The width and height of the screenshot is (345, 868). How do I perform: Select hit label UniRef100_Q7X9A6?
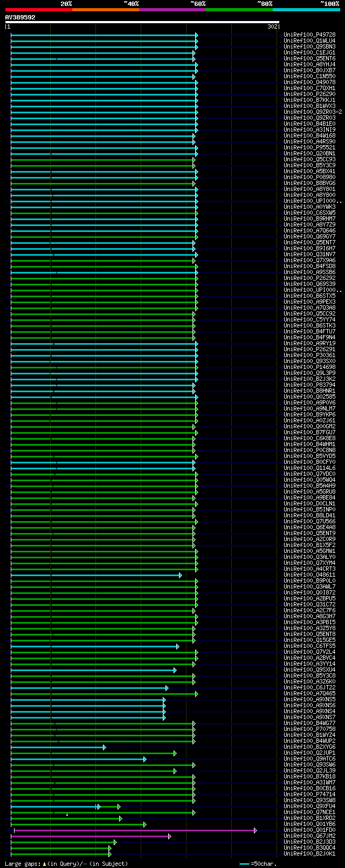coord(309,260)
